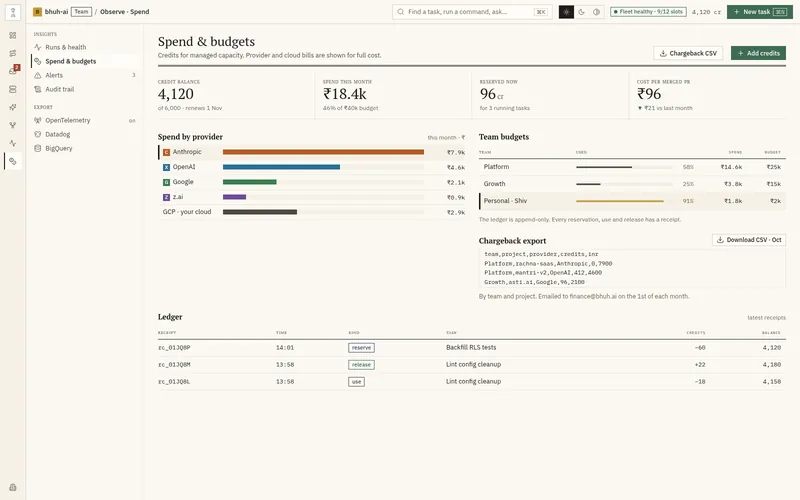This screenshot has height=500, width=800.
Task: Click the 4,120 cr balance in the header
Action: click(x=706, y=12)
